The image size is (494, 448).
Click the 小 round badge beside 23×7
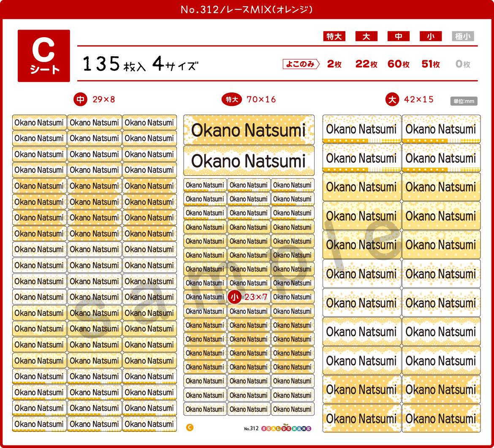click(234, 297)
